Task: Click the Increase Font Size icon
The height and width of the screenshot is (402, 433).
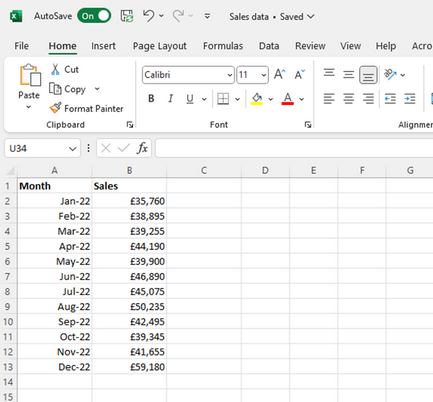Action: 279,74
